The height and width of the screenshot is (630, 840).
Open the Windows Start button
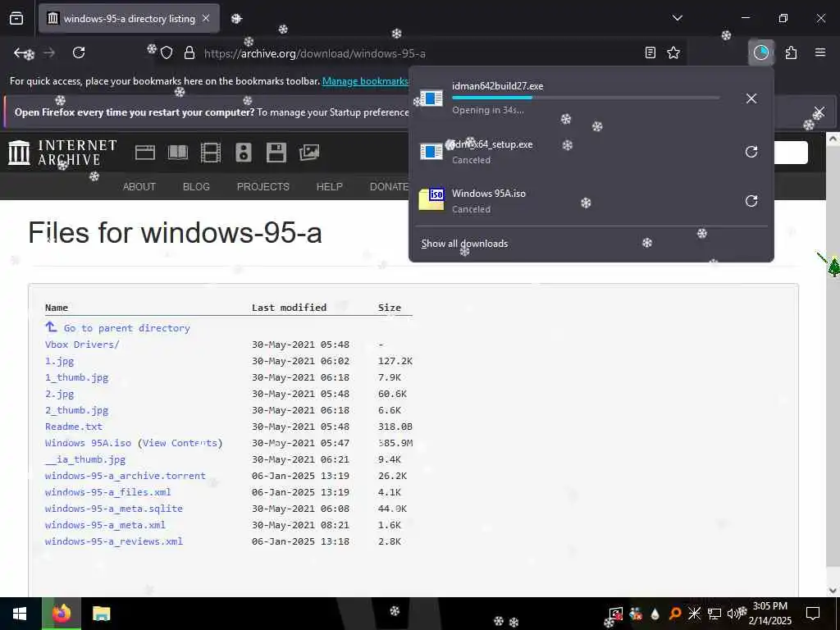click(x=20, y=614)
